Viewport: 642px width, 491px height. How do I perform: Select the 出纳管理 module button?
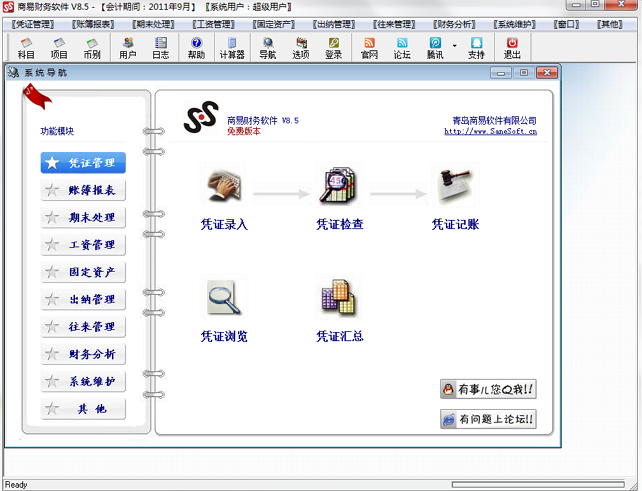83,299
